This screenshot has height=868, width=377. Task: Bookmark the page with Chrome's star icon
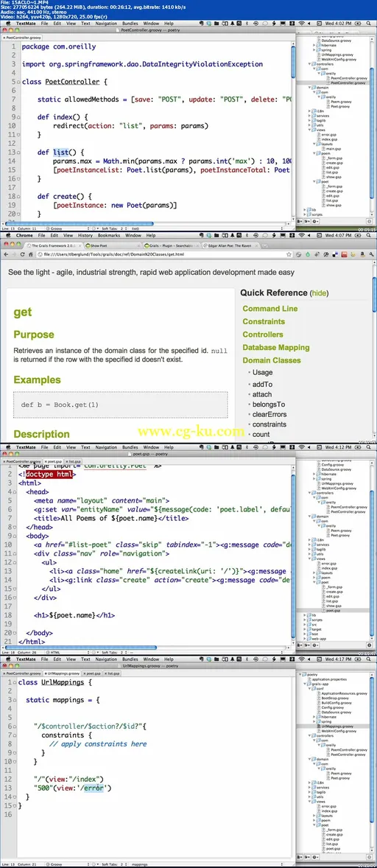click(x=289, y=253)
